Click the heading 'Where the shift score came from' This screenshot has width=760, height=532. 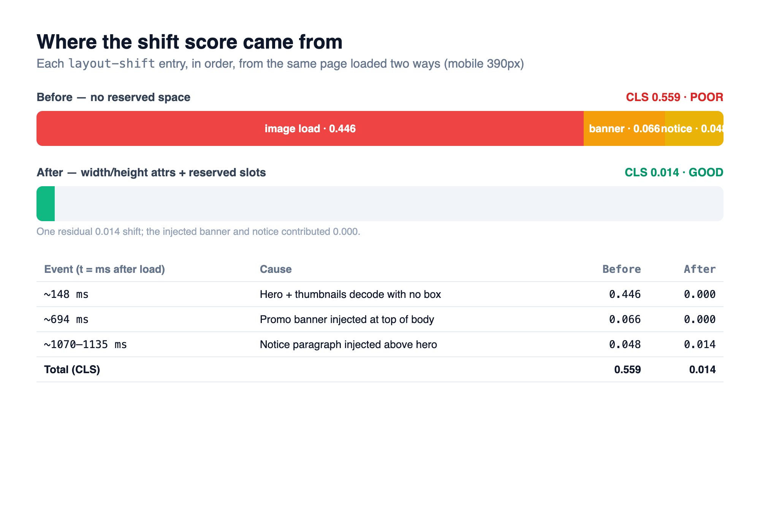190,42
